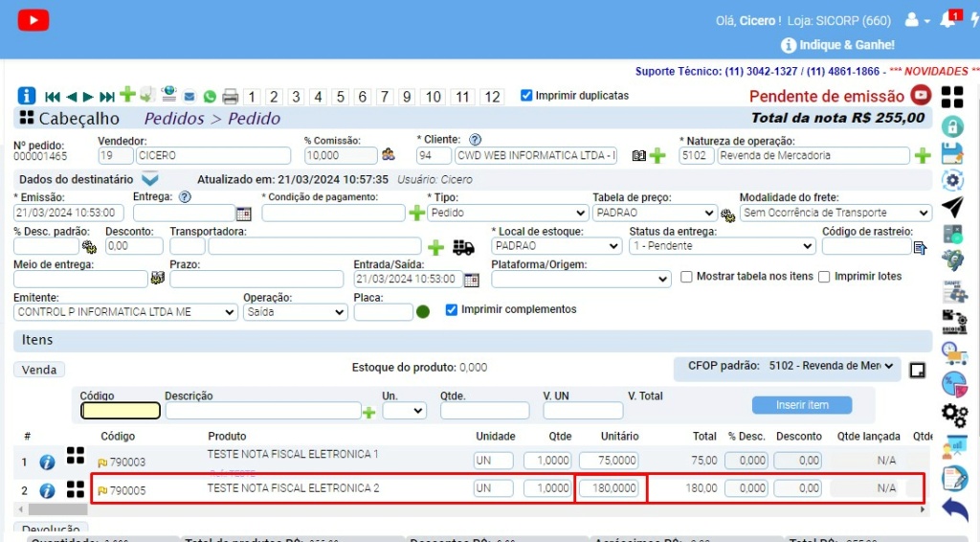Screen dimensions: 980x542
Task: Click the green padlock icon
Action: coord(952,127)
